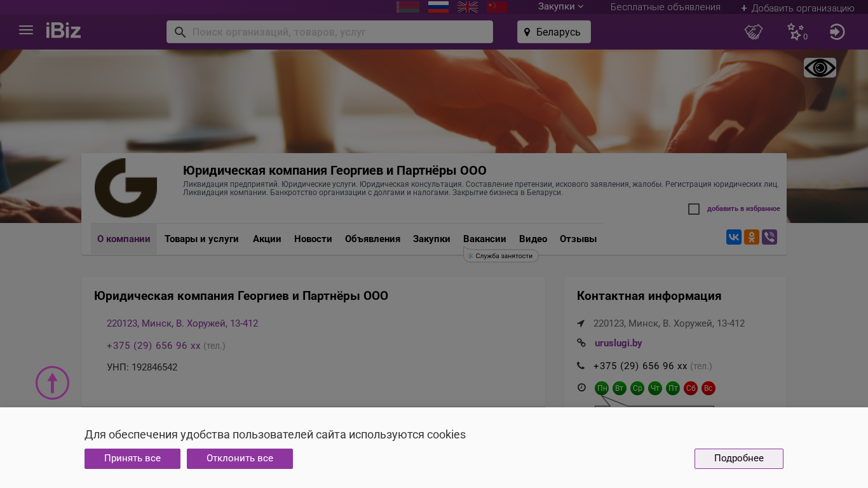The width and height of the screenshot is (868, 488).
Task: Click Добавить организацию link
Action: point(797,8)
